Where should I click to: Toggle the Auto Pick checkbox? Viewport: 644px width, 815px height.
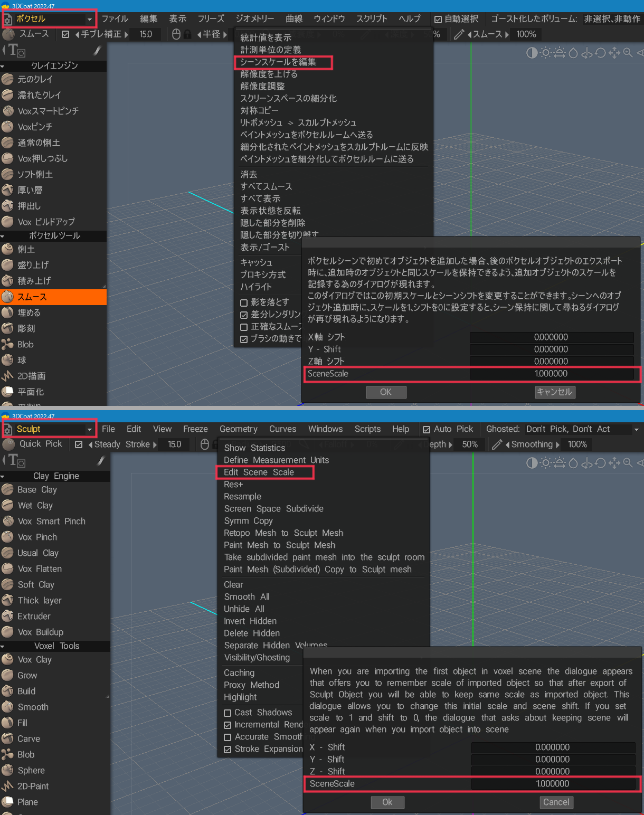pyautogui.click(x=427, y=430)
